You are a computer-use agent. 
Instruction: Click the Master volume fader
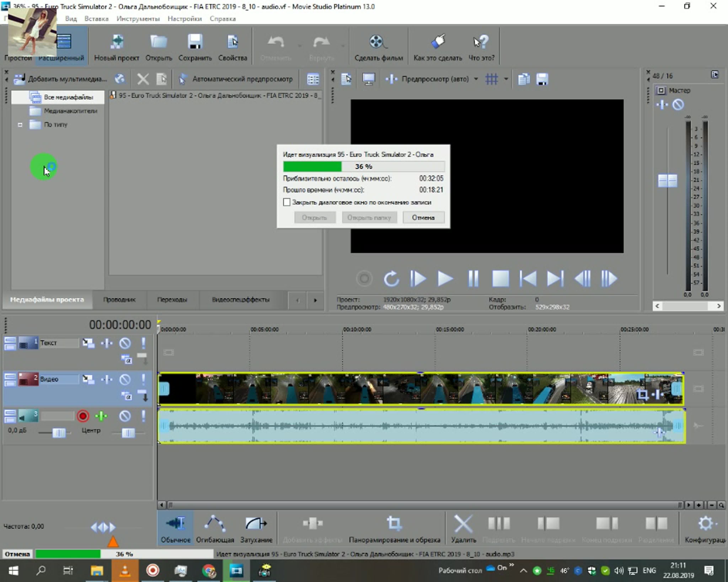tap(667, 181)
